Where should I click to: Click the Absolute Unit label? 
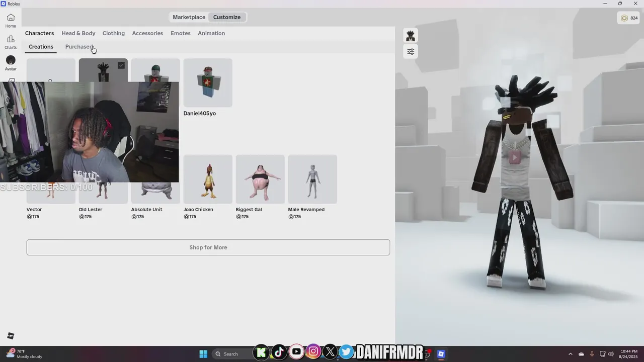coord(146,210)
